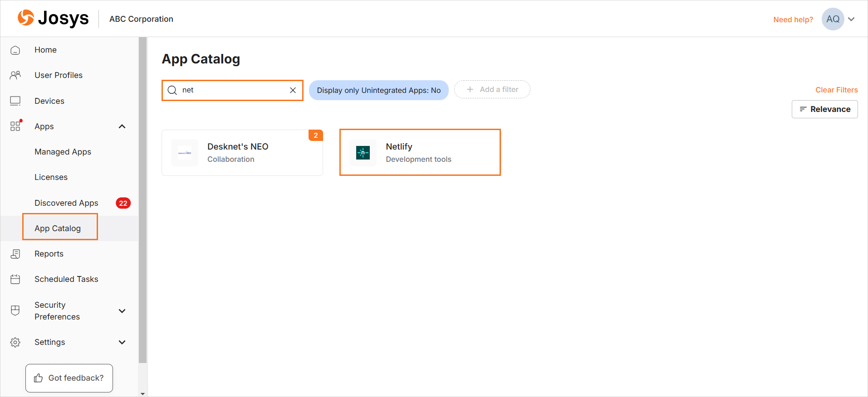The image size is (868, 397).
Task: Click the sidebar scroll down arrow
Action: coord(143,394)
